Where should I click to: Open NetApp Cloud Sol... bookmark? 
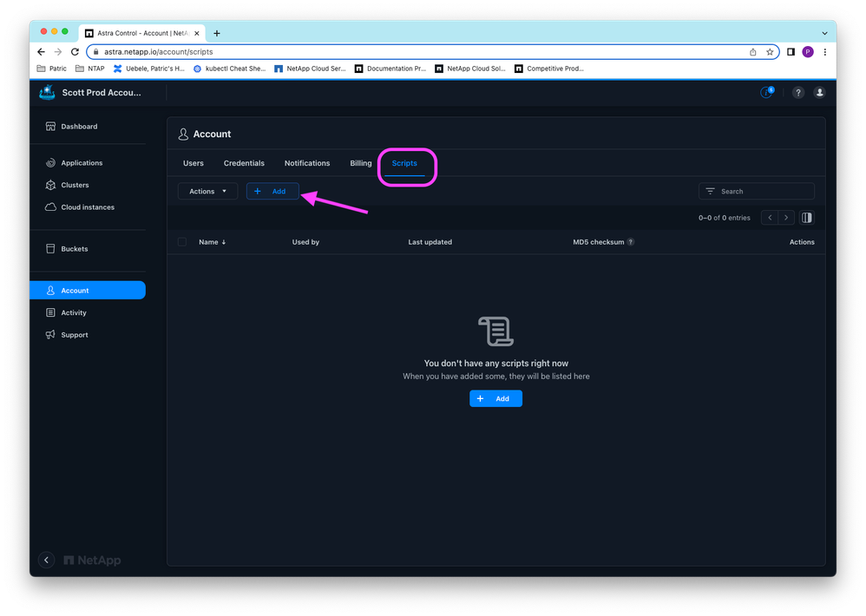(470, 69)
